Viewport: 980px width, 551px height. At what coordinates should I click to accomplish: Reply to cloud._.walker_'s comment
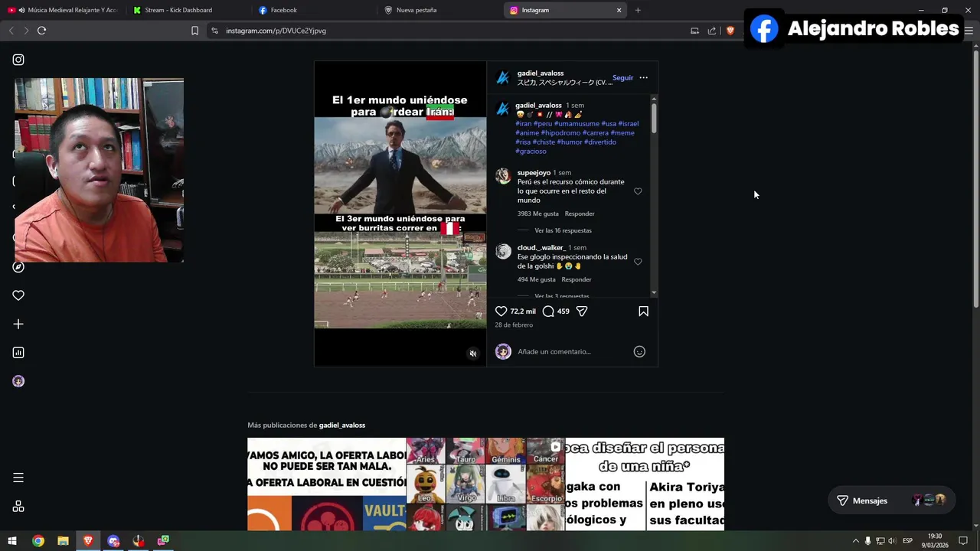pos(577,279)
